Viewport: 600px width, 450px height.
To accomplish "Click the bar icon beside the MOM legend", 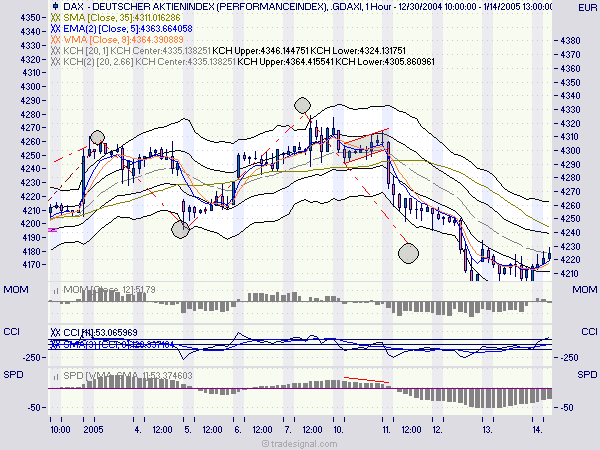I will (x=56, y=291).
